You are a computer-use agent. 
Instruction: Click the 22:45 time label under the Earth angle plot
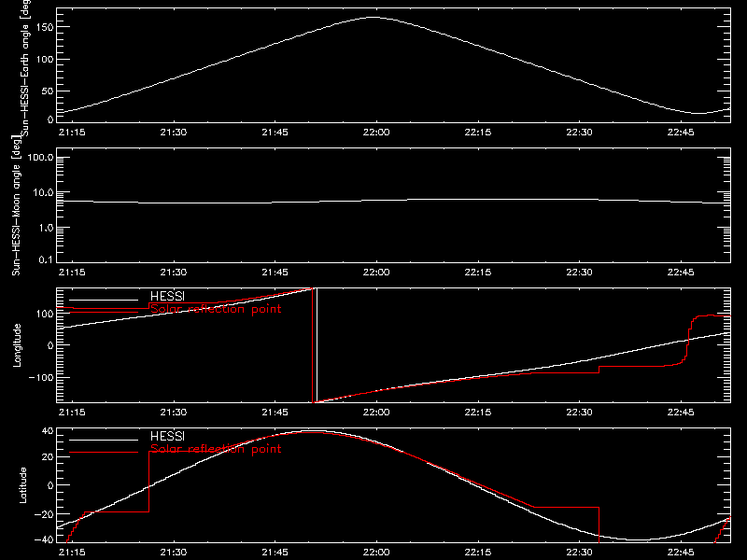(x=681, y=132)
